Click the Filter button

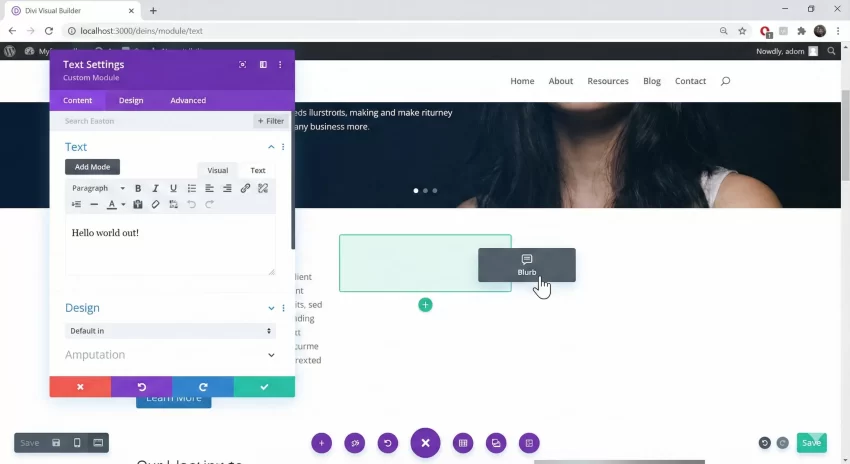(x=271, y=121)
